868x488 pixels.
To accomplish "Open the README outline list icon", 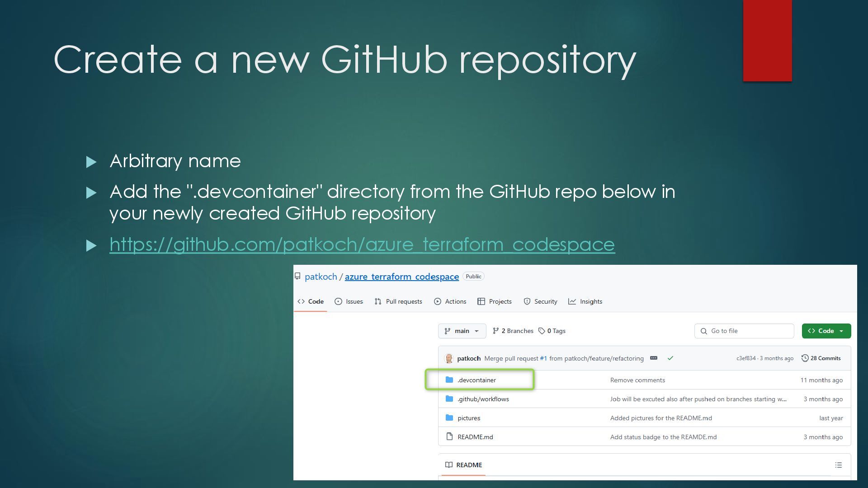I will (838, 465).
